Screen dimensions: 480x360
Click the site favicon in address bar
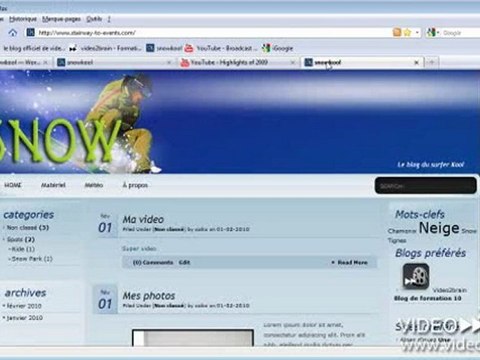pos(31,33)
